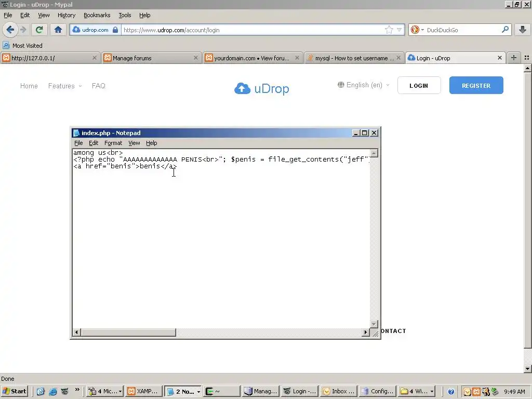
Task: Open the browser Bookmarks menu
Action: [x=97, y=15]
